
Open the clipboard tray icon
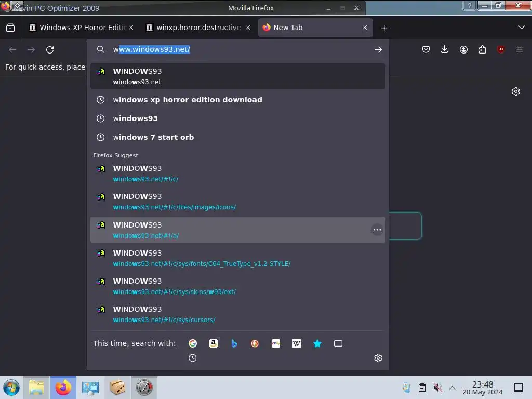pos(422,388)
